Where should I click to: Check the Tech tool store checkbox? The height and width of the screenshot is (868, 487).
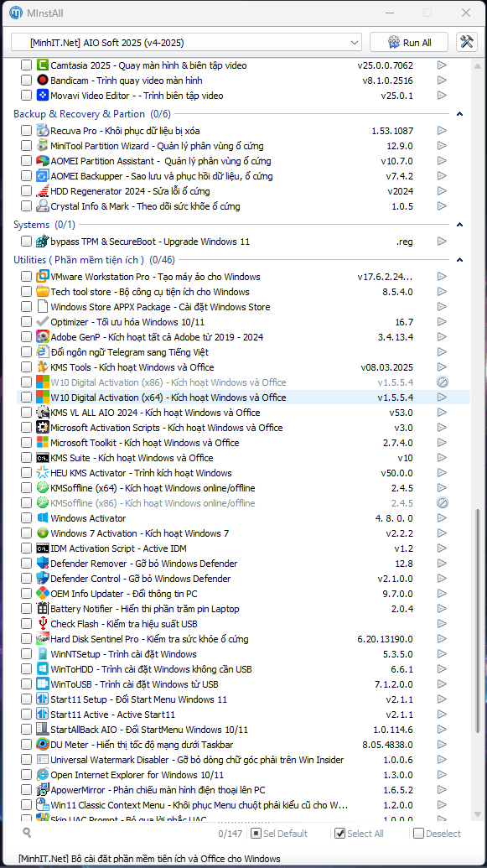click(26, 292)
